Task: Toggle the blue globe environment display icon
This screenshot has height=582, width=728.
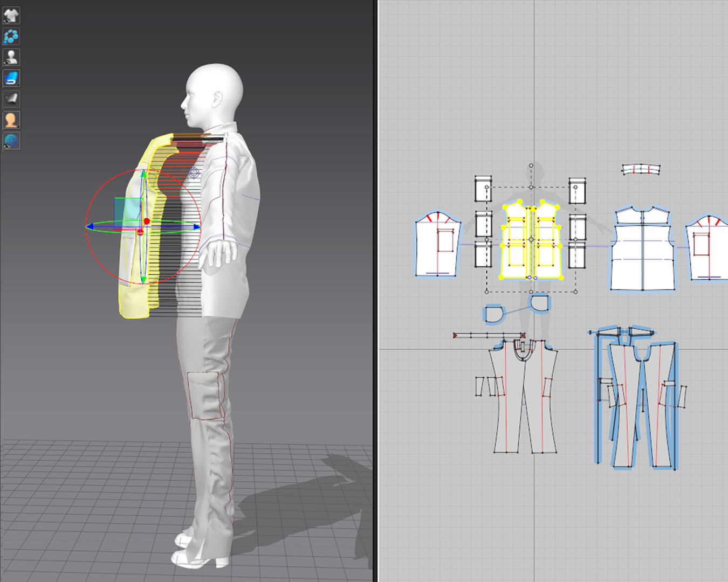Action: click(11, 141)
